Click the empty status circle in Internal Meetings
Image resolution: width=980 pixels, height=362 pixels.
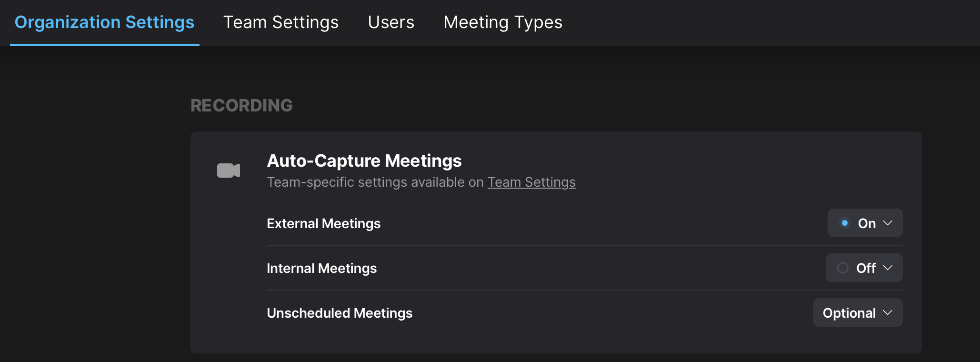click(842, 268)
